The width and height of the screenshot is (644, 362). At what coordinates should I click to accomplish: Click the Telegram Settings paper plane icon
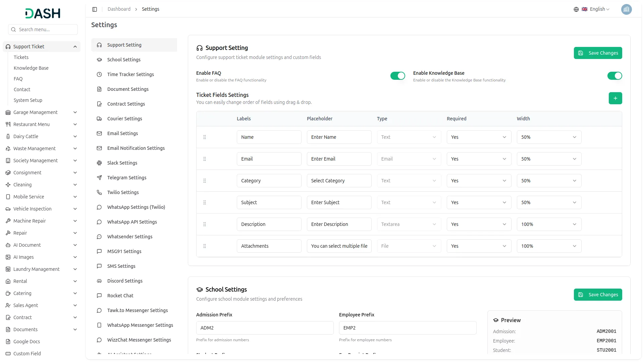point(99,178)
